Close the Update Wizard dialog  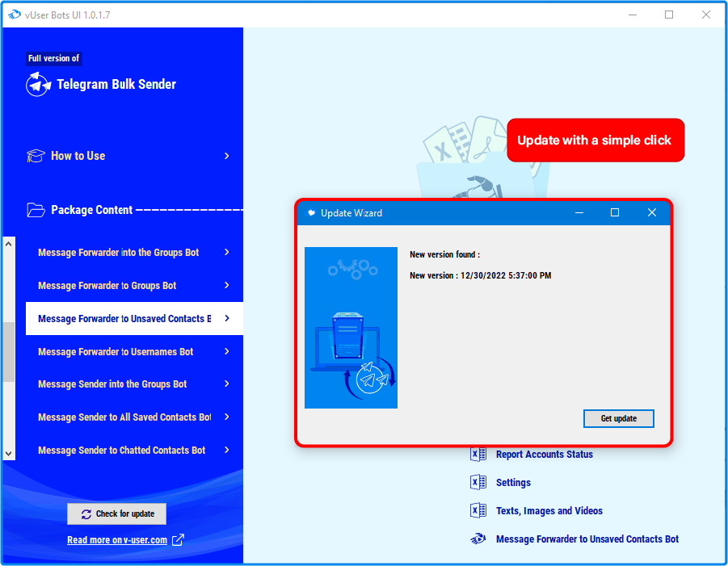(x=652, y=212)
